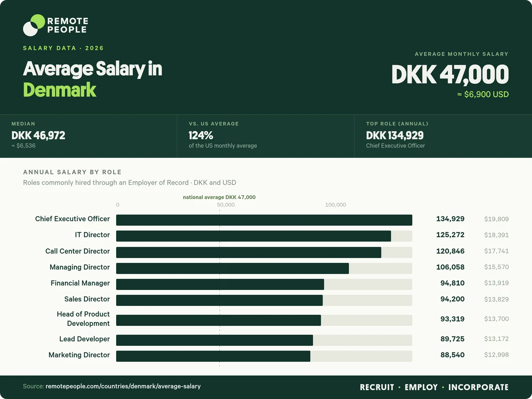The width and height of the screenshot is (532, 399).
Task: Click the 'Sales Director' row label
Action: pyautogui.click(x=87, y=299)
